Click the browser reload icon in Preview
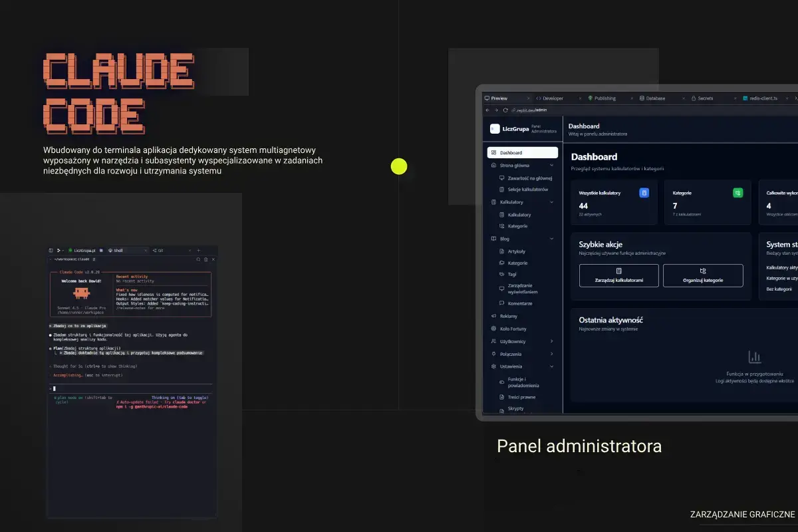Image resolution: width=798 pixels, height=532 pixels. click(x=505, y=110)
